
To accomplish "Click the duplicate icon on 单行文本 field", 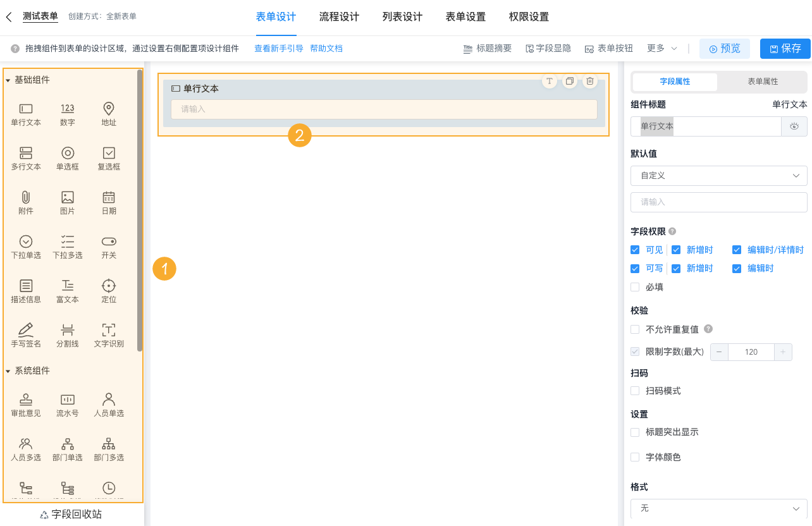I will click(570, 81).
